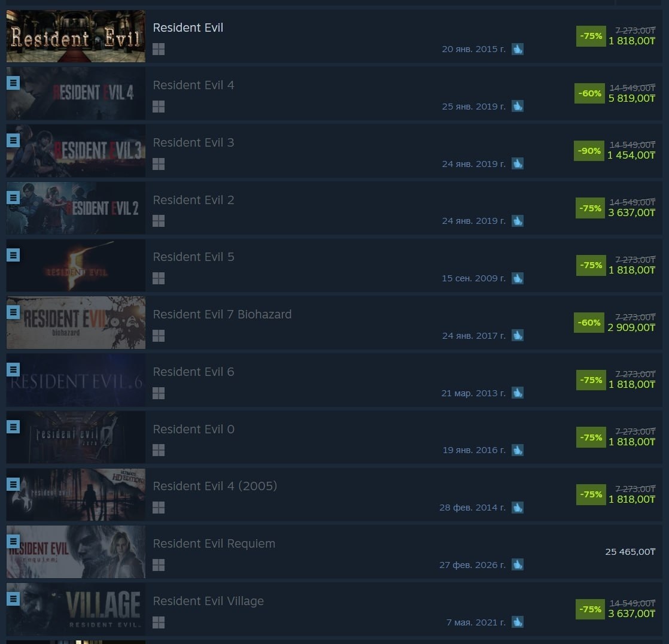Click the wishlist badge icon on Resident Evil 0
Image resolution: width=669 pixels, height=644 pixels.
(13, 427)
